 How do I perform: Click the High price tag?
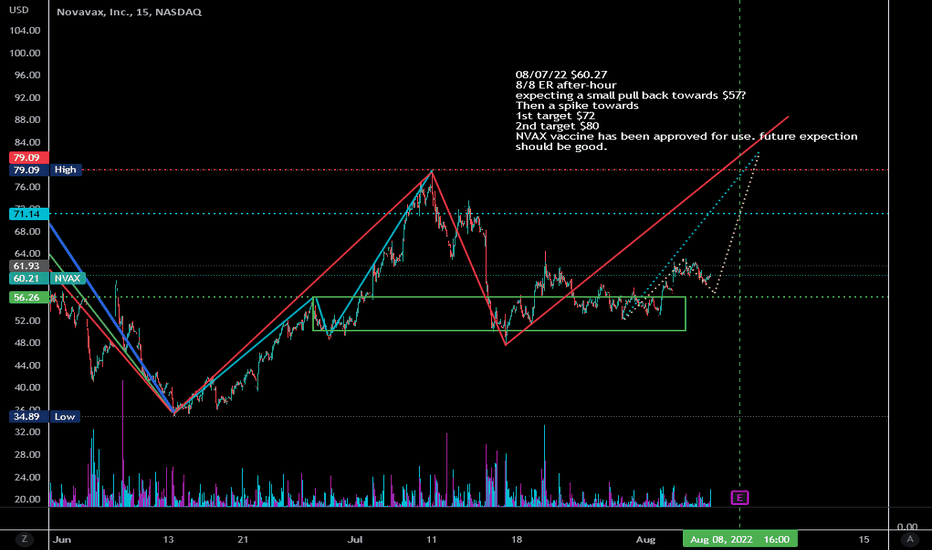[65, 170]
